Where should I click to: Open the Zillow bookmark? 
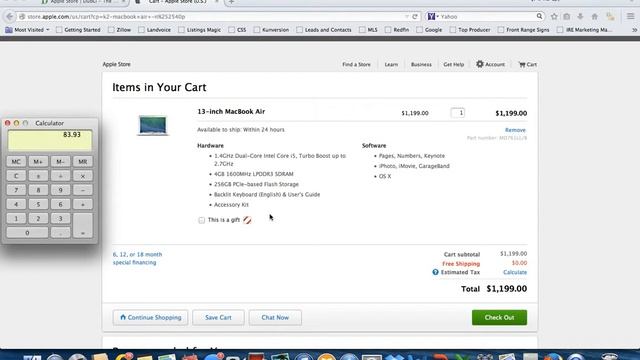tap(119, 30)
